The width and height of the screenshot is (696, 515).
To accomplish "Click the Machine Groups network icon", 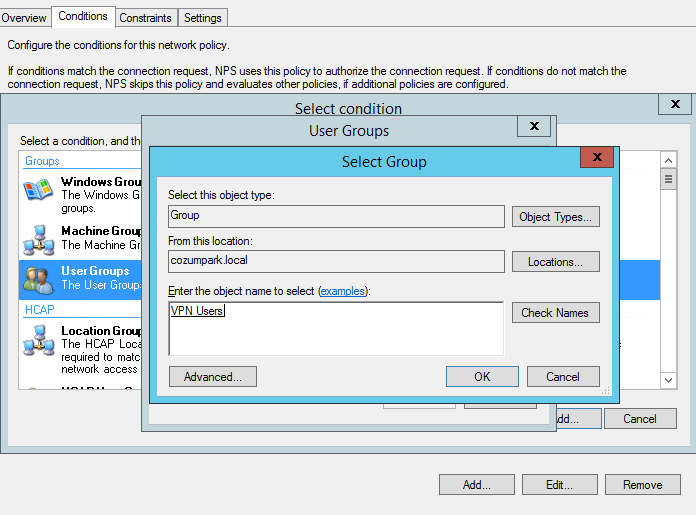I will pyautogui.click(x=39, y=240).
